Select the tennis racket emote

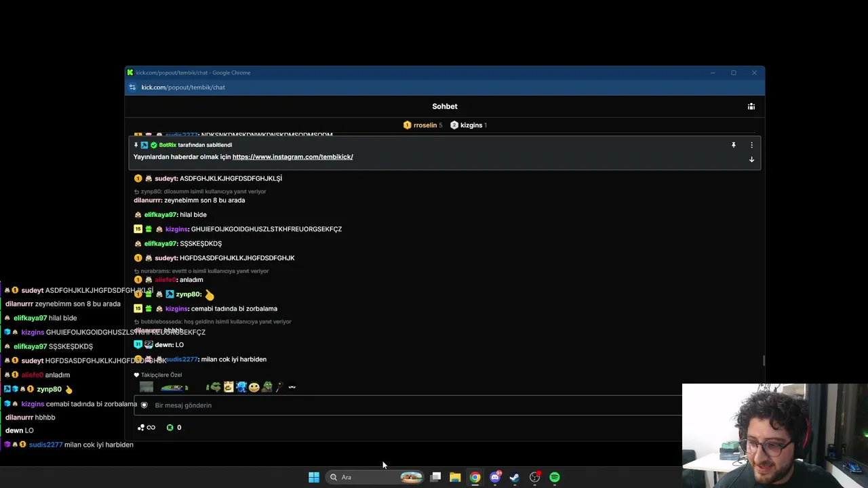(279, 387)
